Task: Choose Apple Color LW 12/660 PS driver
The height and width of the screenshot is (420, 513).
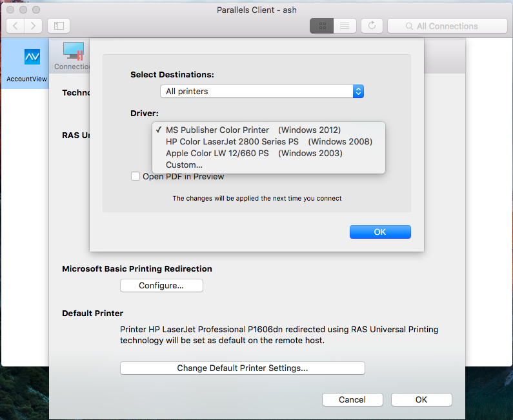Action: (268, 154)
